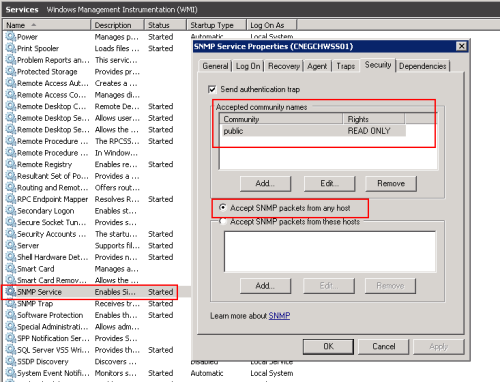The height and width of the screenshot is (382, 500).
Task: Click the Security Accounts service icon
Action: tap(11, 234)
